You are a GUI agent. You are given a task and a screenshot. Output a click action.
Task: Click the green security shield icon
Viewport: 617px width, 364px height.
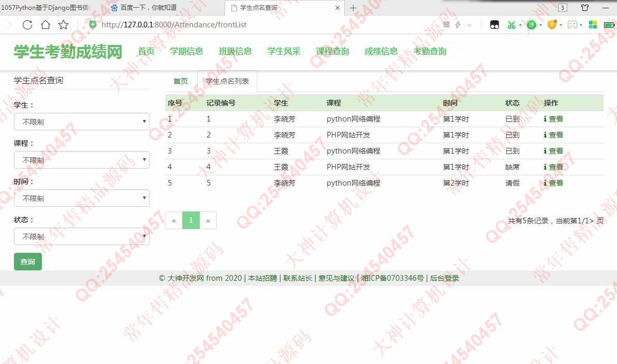point(93,25)
